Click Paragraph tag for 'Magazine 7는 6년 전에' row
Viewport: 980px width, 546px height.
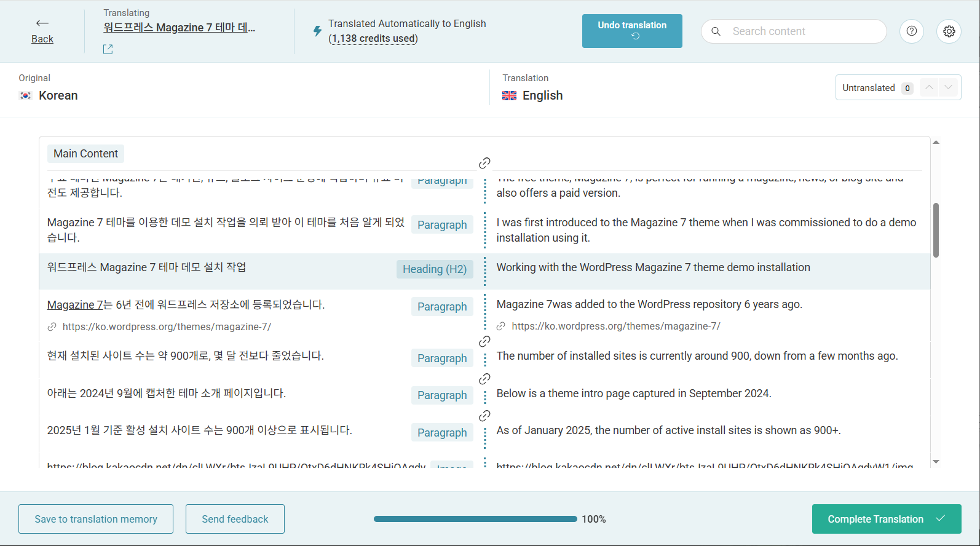point(442,307)
